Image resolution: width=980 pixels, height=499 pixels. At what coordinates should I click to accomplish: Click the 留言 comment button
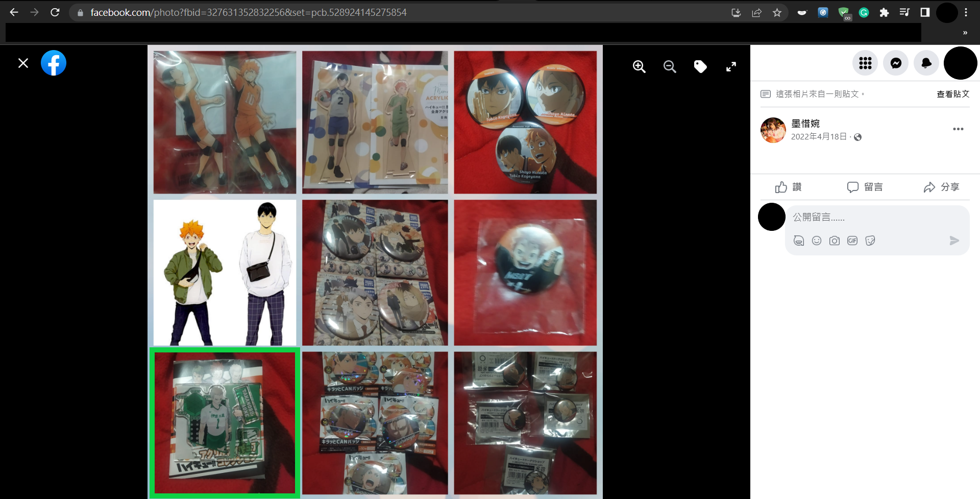[865, 187]
